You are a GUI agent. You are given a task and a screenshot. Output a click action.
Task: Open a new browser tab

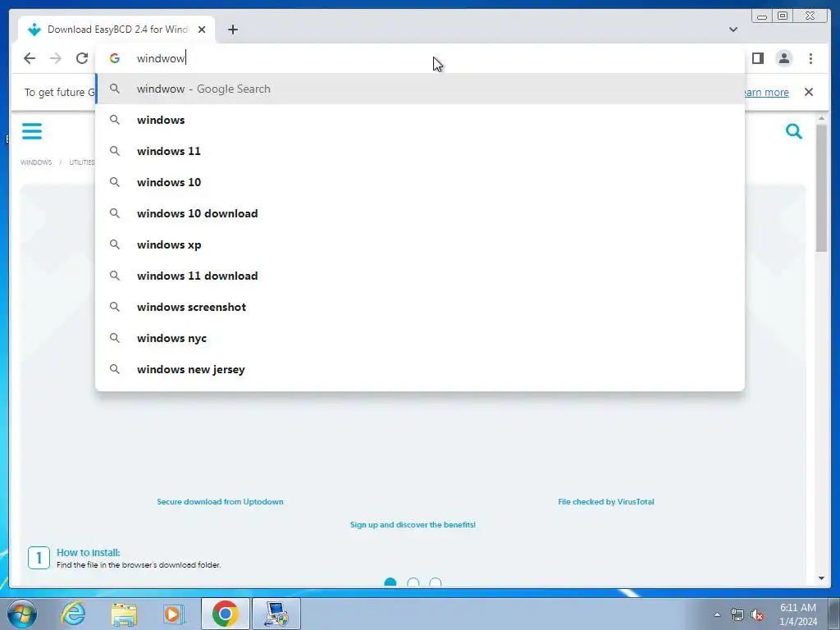pyautogui.click(x=232, y=30)
